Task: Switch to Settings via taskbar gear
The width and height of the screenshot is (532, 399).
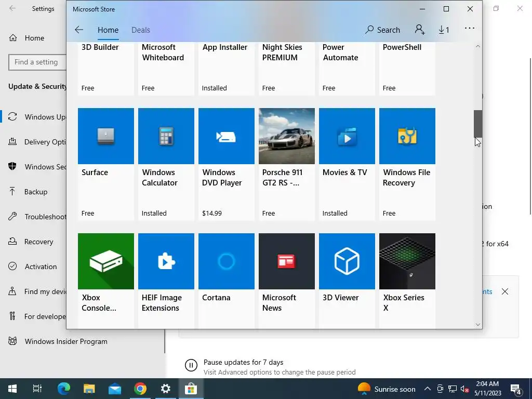Action: [x=166, y=389]
